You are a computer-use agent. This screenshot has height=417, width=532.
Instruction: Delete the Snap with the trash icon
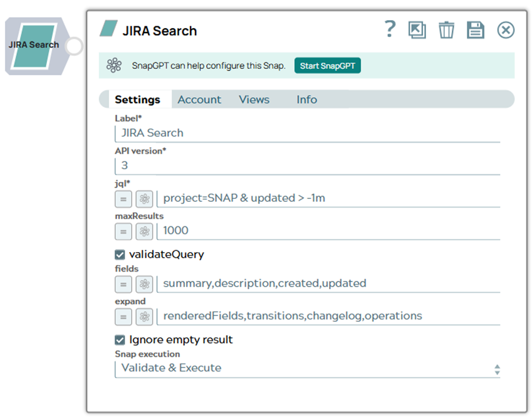pyautogui.click(x=446, y=30)
